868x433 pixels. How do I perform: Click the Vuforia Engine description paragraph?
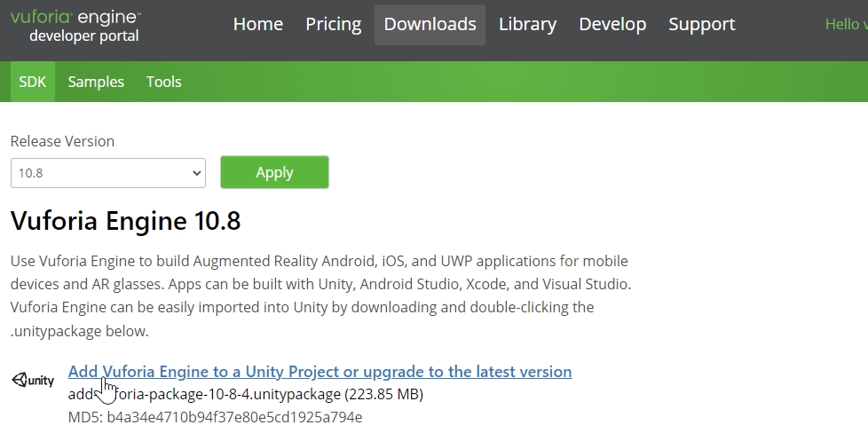(320, 296)
